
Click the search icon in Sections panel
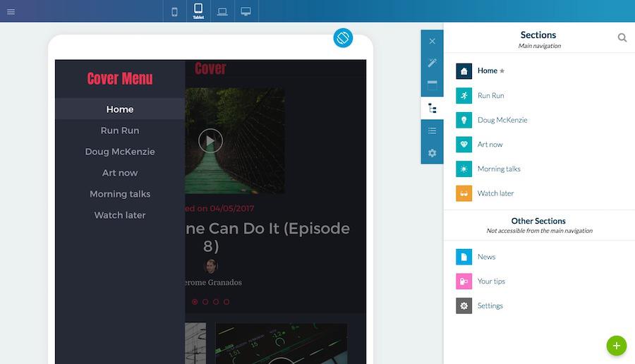[622, 38]
